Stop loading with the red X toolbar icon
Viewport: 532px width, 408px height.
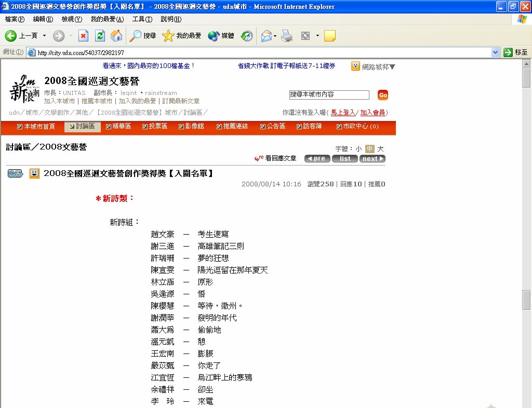pos(83,36)
